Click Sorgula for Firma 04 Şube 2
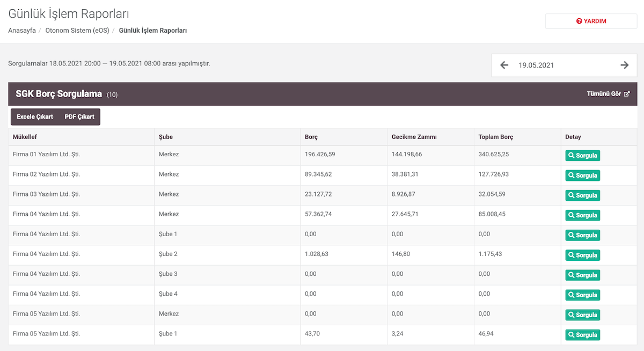This screenshot has height=351, width=644. pyautogui.click(x=582, y=255)
